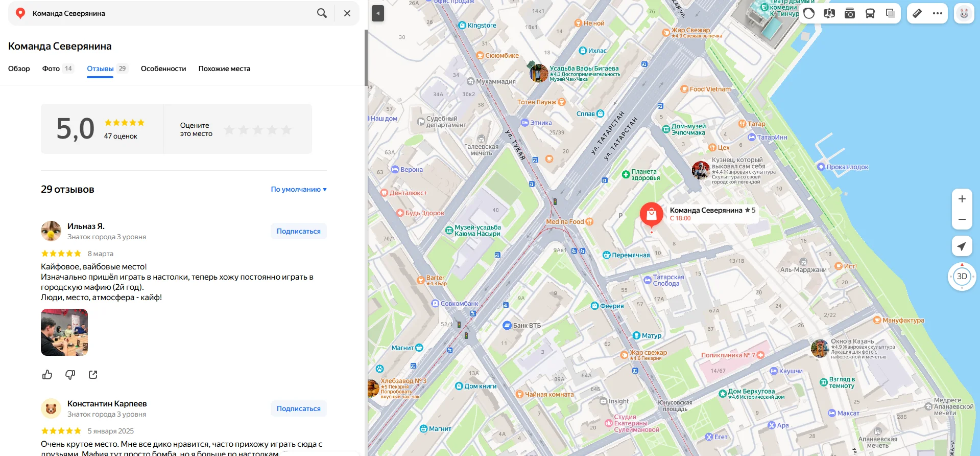Click Ильназ Я. avatar picture
The width and height of the screenshot is (980, 456).
tap(51, 231)
